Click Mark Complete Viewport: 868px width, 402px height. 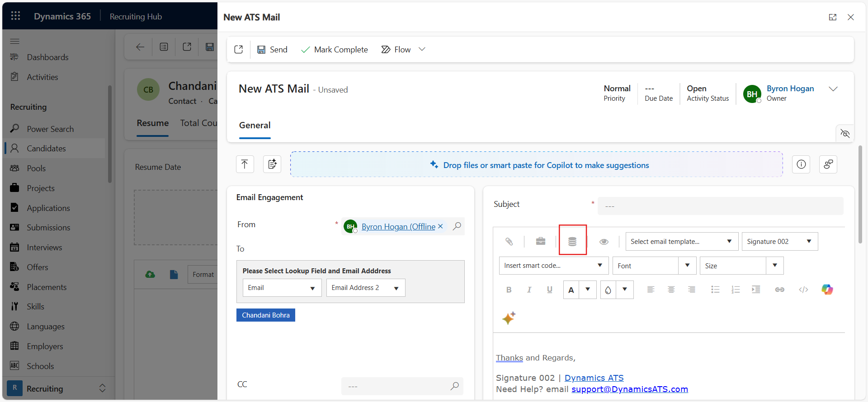(335, 50)
